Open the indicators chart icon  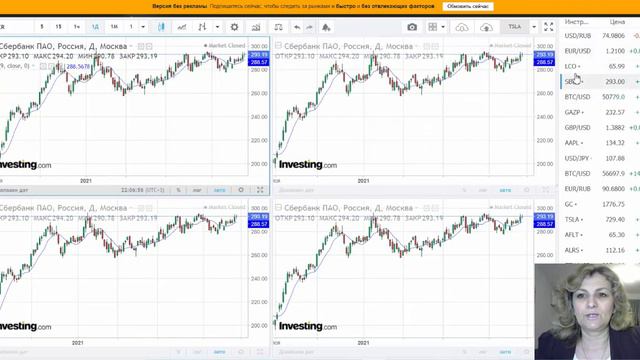coord(256,27)
